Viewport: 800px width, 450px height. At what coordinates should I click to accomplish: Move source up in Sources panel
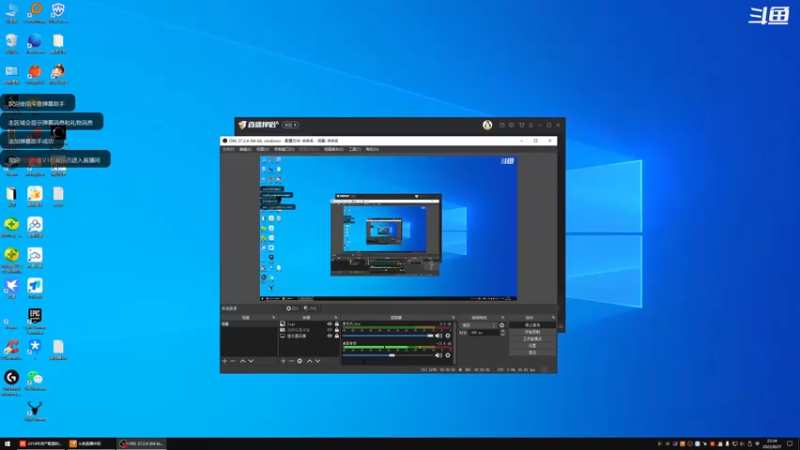click(x=309, y=361)
